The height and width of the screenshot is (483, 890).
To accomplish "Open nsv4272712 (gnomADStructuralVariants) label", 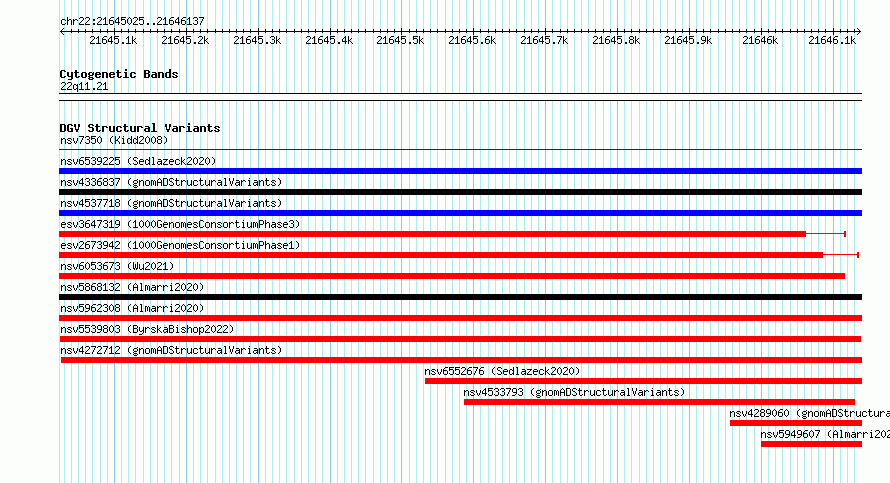I will [x=171, y=350].
